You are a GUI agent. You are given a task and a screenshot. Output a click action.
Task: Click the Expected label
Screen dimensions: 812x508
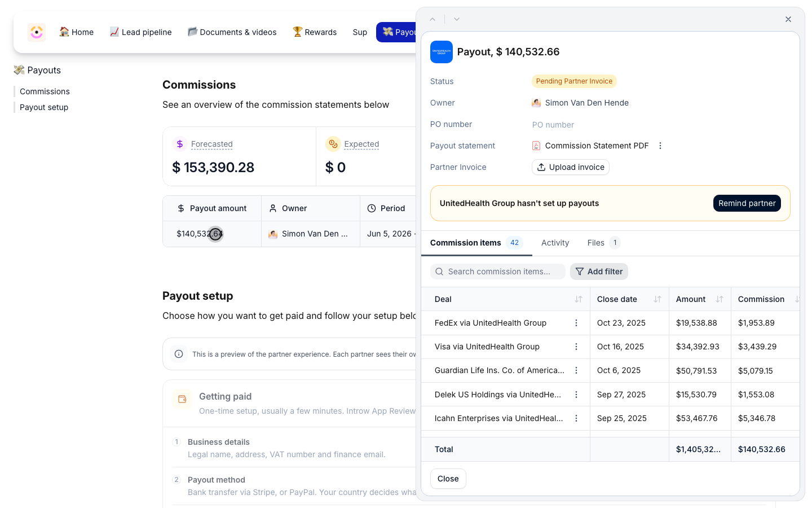[361, 144]
